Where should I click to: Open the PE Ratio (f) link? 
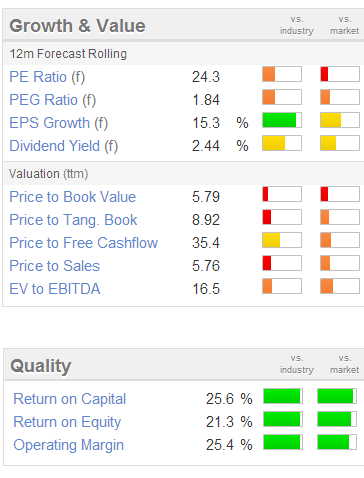(x=47, y=77)
